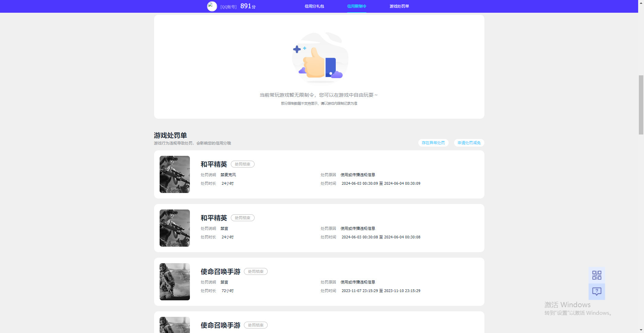Click 处罚结束 badge on 和平精英 禁言 card
The width and height of the screenshot is (644, 333).
click(x=243, y=218)
